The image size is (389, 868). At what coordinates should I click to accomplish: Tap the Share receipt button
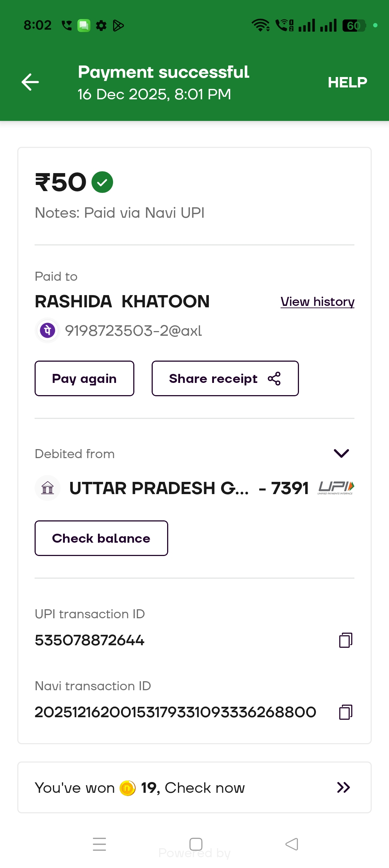(225, 379)
